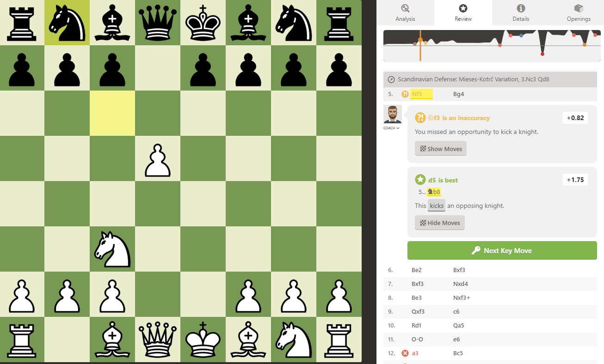Open the Openings tab
The height and width of the screenshot is (364, 604).
579,12
